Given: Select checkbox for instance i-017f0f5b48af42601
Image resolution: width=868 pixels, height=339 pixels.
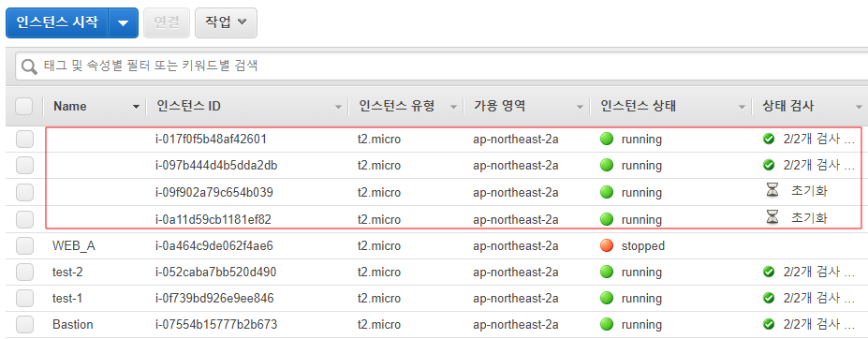Looking at the screenshot, I should [x=24, y=139].
